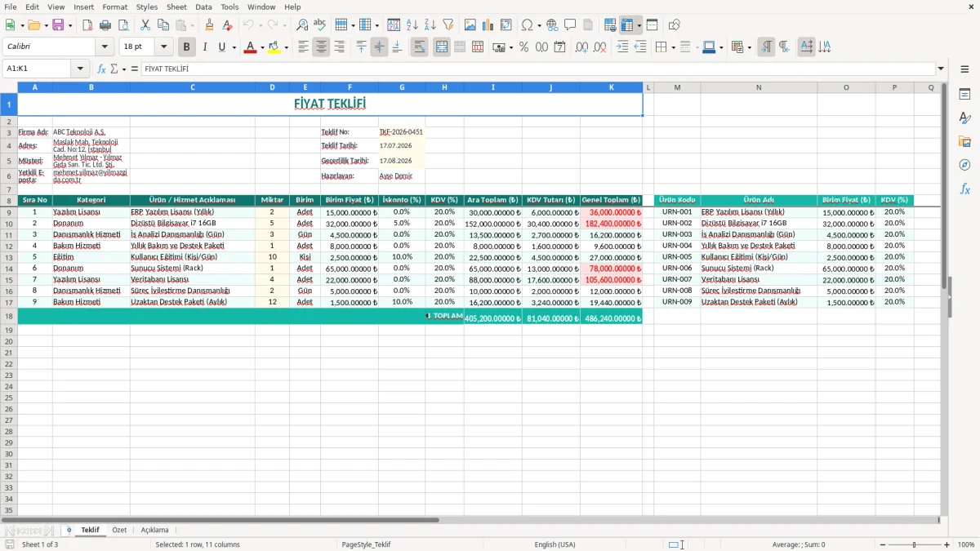Click the Insert Hyperlink icon
Image resolution: width=980 pixels, height=551 pixels.
pos(552,25)
